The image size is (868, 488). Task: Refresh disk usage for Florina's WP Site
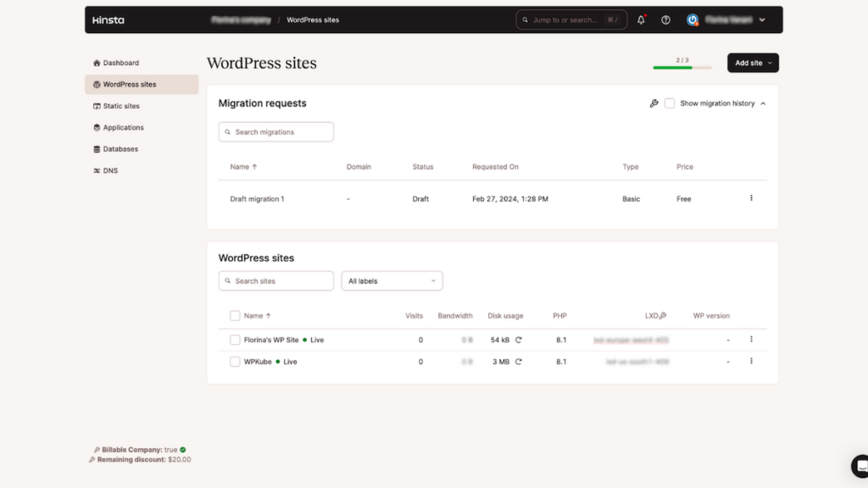(519, 340)
